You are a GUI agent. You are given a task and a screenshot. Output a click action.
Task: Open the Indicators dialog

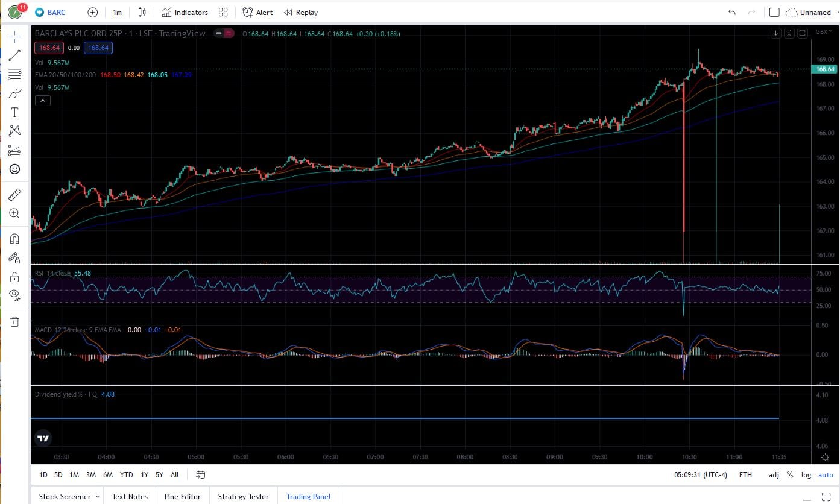[185, 12]
